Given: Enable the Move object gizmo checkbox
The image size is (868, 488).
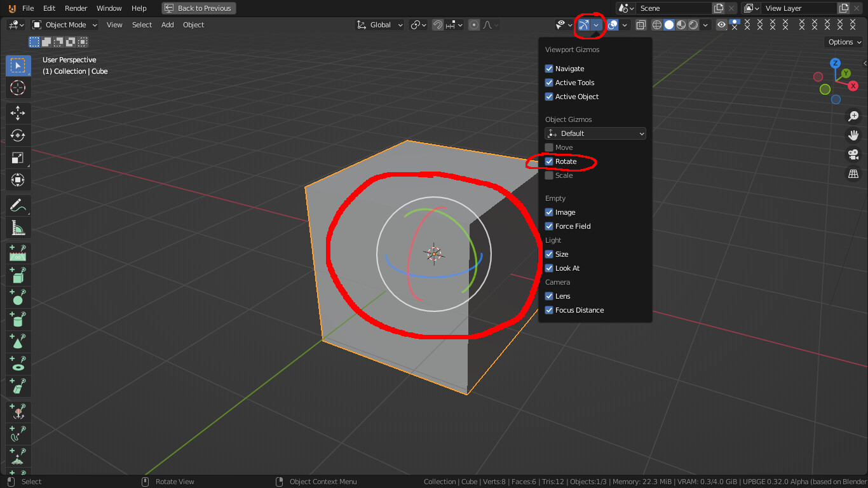Looking at the screenshot, I should click(549, 147).
